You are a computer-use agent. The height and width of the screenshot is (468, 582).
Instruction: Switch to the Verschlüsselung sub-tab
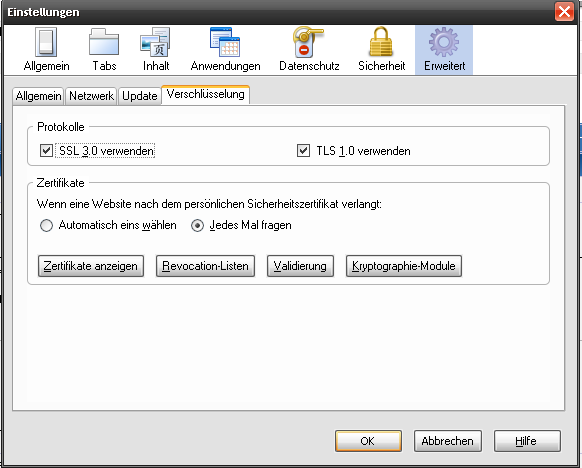point(205,94)
